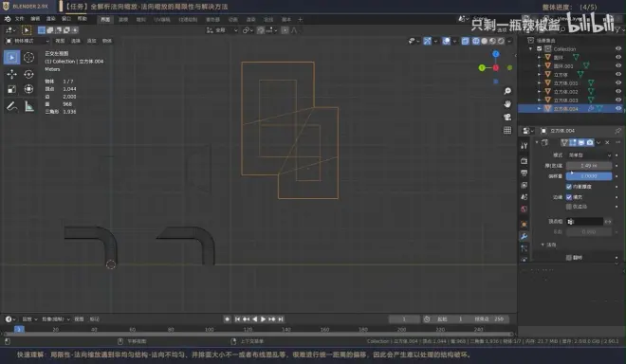Click the play animation button
The height and width of the screenshot is (364, 626).
coord(263,319)
